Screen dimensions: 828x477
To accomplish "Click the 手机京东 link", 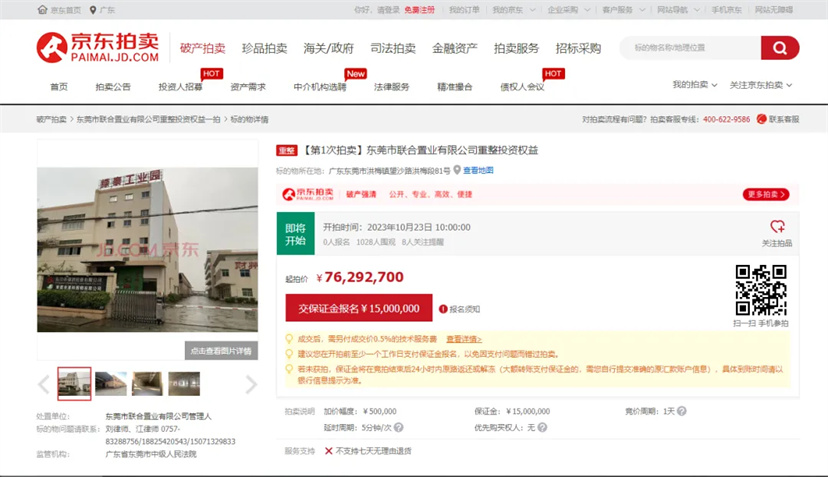I will 727,10.
